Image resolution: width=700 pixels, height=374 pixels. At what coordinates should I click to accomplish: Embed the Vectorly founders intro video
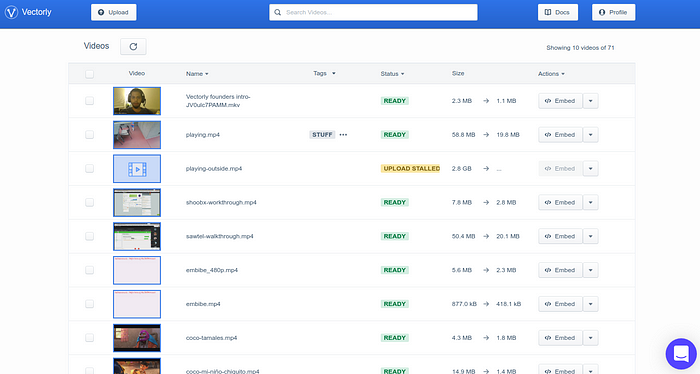[x=560, y=101]
